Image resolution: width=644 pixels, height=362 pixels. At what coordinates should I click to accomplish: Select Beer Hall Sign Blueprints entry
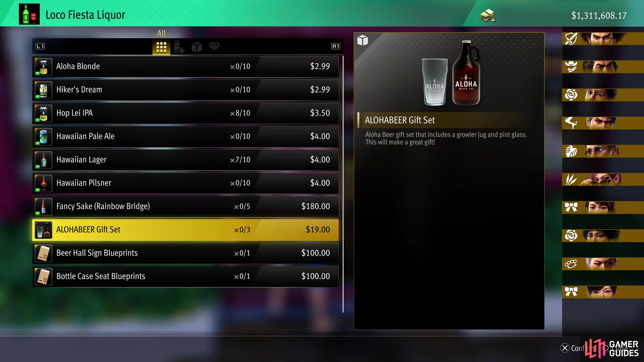[185, 253]
